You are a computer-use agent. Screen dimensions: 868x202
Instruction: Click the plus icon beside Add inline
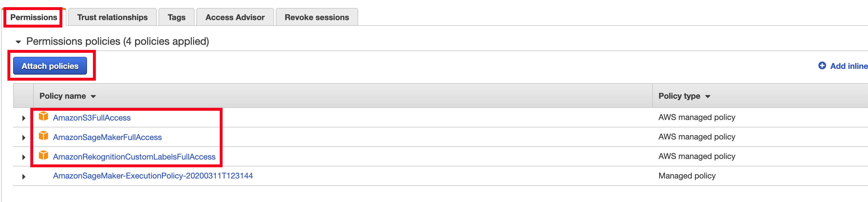click(x=822, y=65)
